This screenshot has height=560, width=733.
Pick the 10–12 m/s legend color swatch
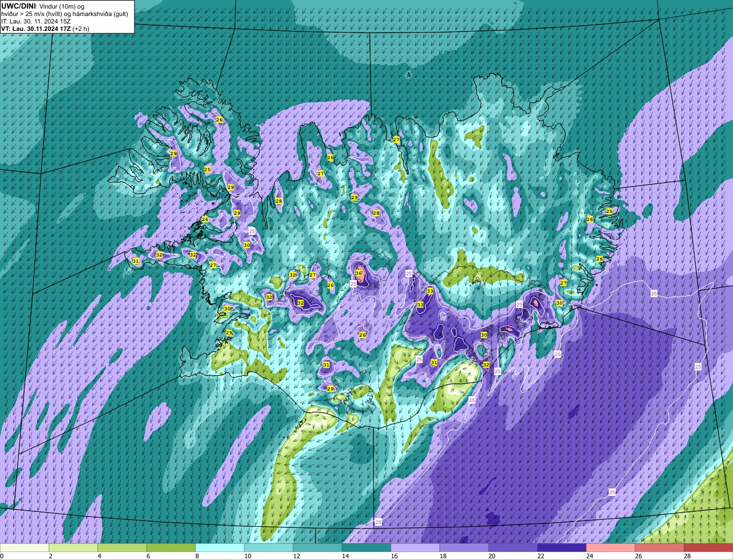click(269, 547)
